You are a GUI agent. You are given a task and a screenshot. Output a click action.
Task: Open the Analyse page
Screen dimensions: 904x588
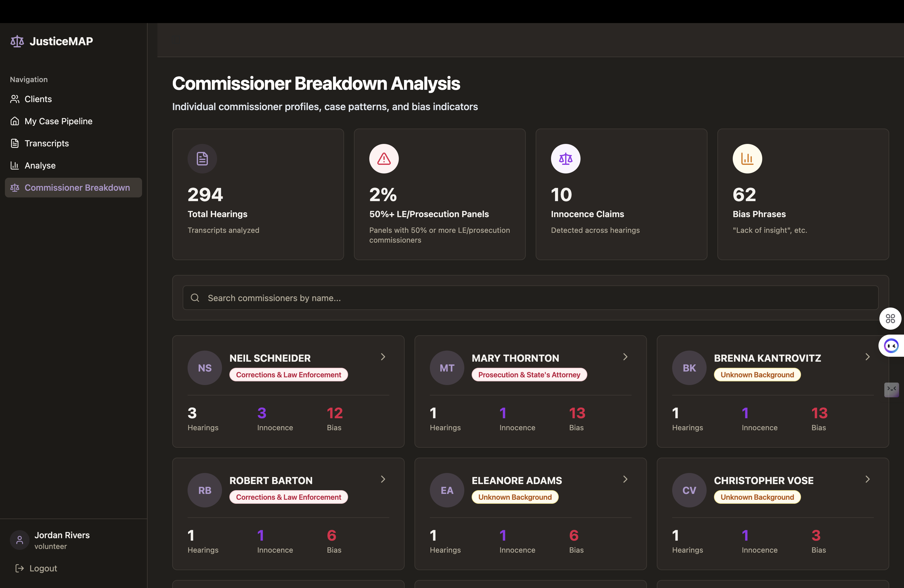[x=40, y=166]
